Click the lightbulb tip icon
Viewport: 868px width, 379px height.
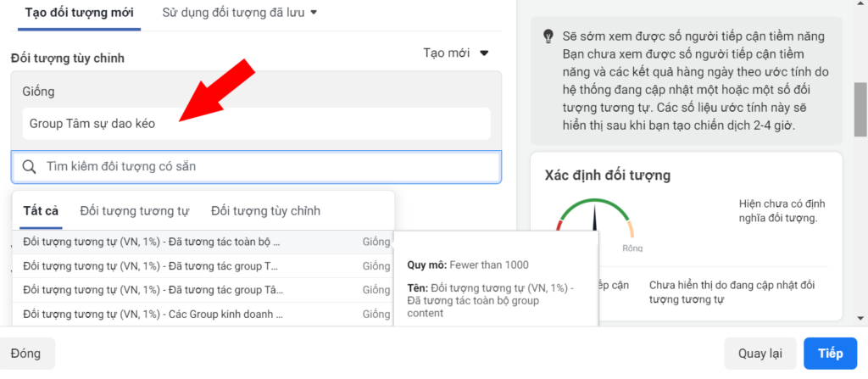pyautogui.click(x=548, y=36)
